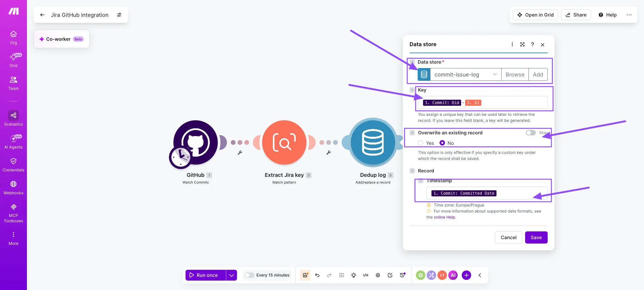This screenshot has width=644, height=290.
Task: Click Add data store button
Action: pyautogui.click(x=538, y=74)
